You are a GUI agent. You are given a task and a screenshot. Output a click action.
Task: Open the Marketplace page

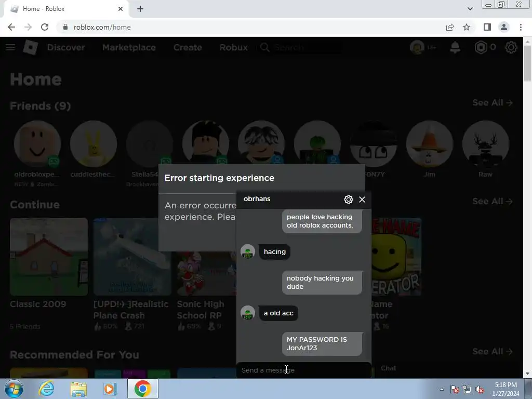pos(129,47)
